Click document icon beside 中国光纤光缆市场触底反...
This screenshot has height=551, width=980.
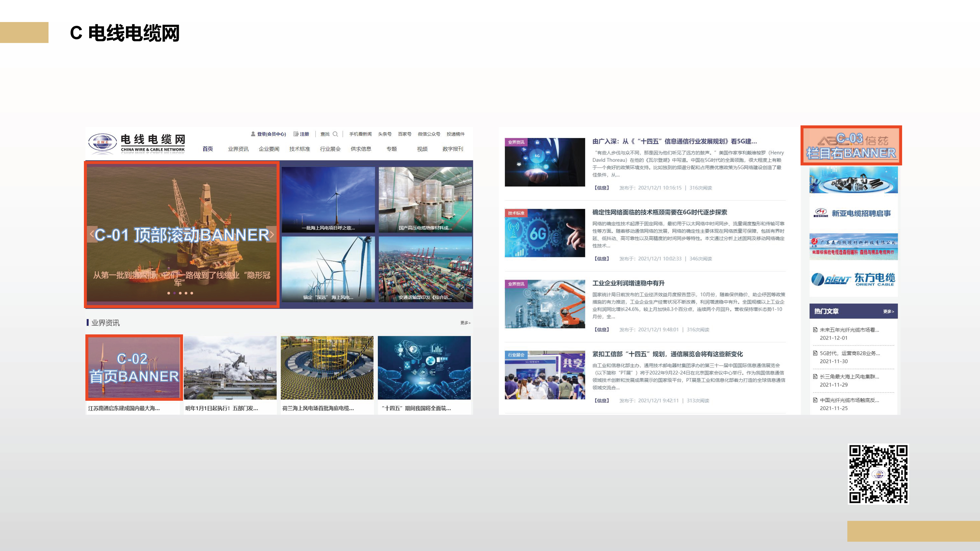(815, 400)
